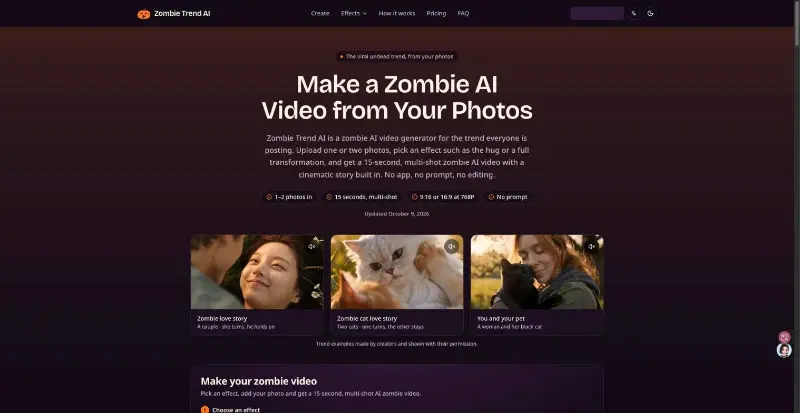
Task: Toggle dark mode moon icon
Action: pyautogui.click(x=650, y=14)
